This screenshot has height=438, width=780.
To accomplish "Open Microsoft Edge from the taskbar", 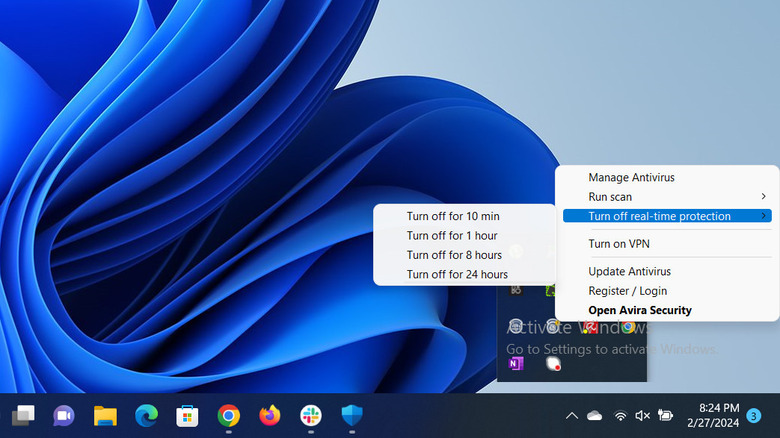I will 147,415.
